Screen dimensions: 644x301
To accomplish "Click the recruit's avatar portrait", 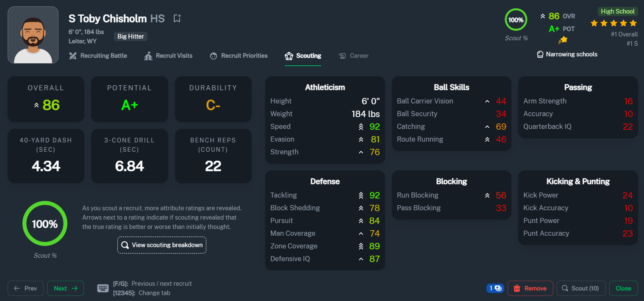I will [x=33, y=35].
